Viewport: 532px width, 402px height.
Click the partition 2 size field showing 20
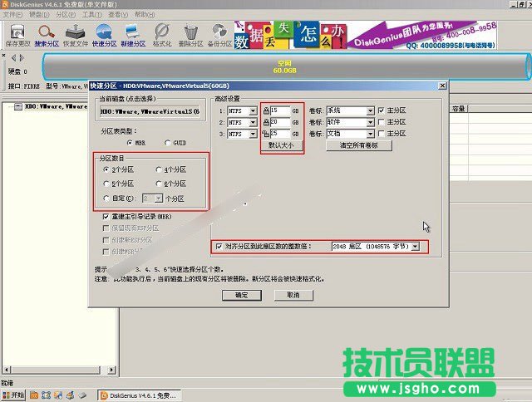pos(280,122)
